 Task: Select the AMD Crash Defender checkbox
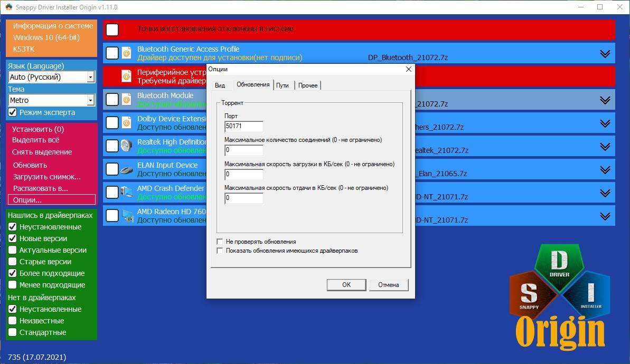pyautogui.click(x=112, y=193)
